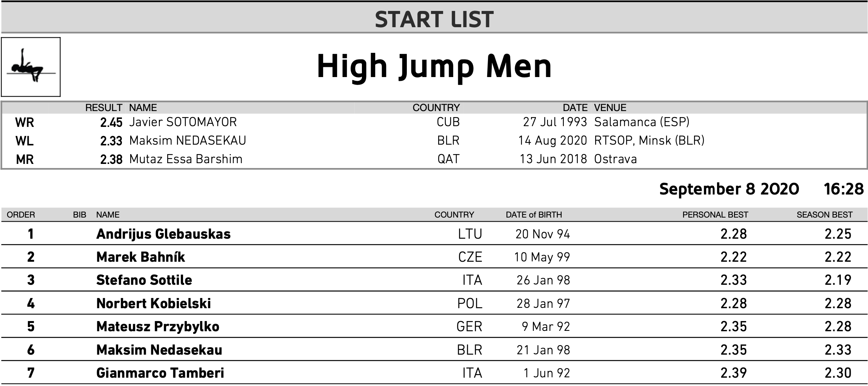Click the September 8 2020 date
Viewport: 868px width, 386px height.
click(729, 189)
